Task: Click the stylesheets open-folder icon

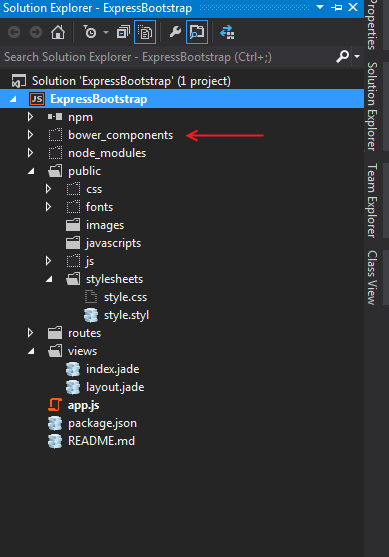Action: [x=73, y=279]
